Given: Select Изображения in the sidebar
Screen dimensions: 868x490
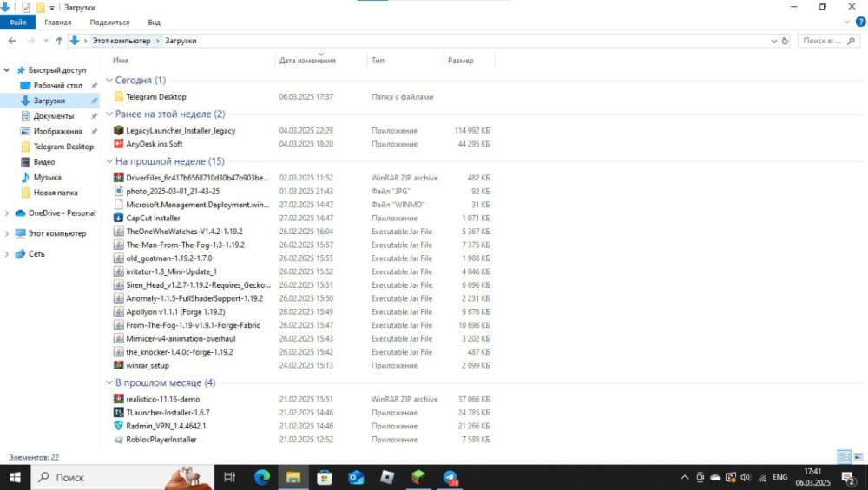Looking at the screenshot, I should coord(57,132).
